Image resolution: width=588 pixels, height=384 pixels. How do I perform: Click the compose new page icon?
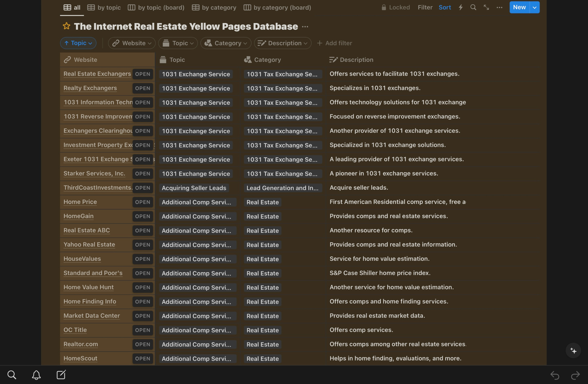click(x=61, y=375)
